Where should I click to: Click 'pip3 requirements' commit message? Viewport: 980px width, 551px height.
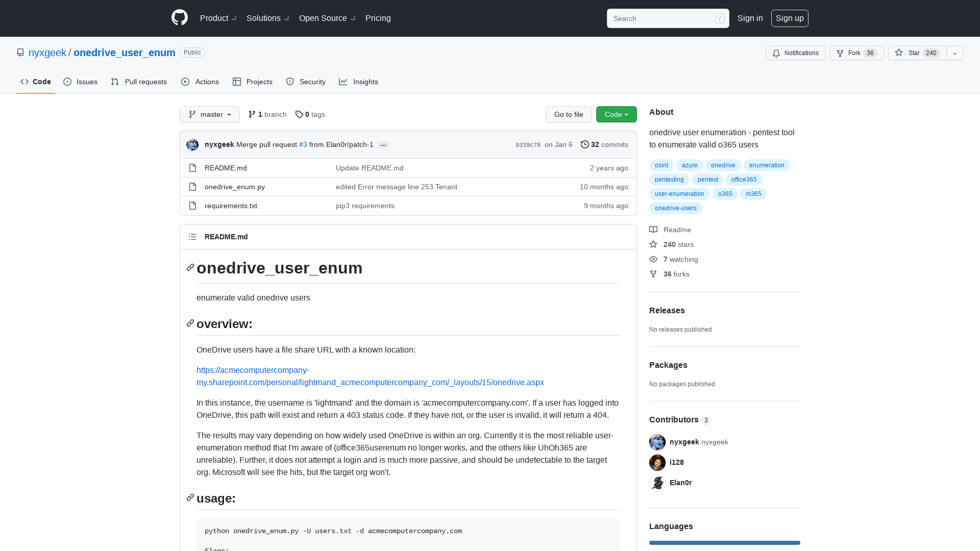pyautogui.click(x=365, y=206)
